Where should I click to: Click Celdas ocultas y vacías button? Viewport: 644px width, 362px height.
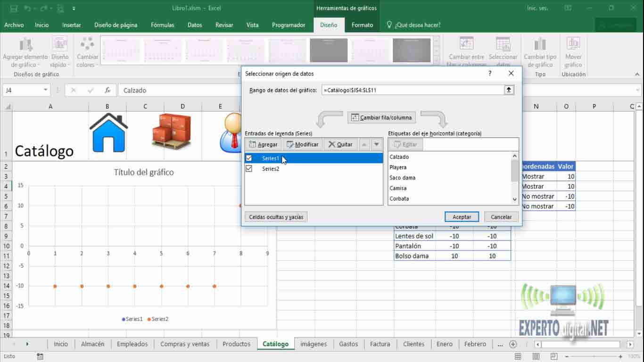click(x=276, y=216)
